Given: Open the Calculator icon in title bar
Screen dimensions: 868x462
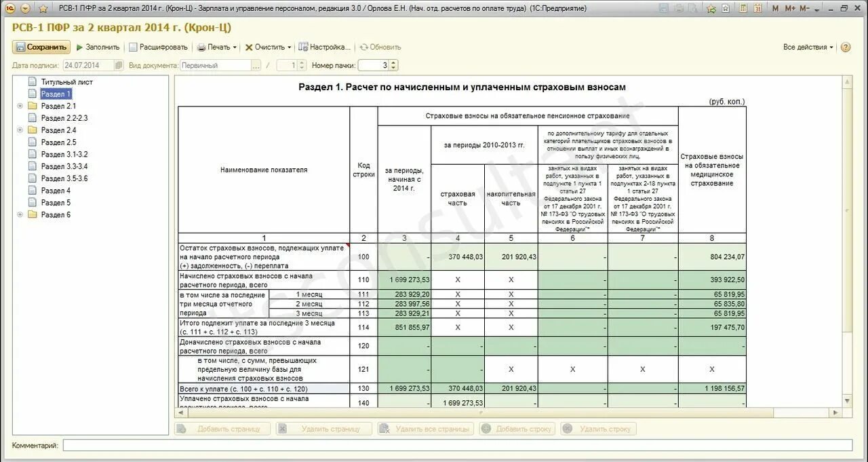Looking at the screenshot, I should (x=743, y=9).
